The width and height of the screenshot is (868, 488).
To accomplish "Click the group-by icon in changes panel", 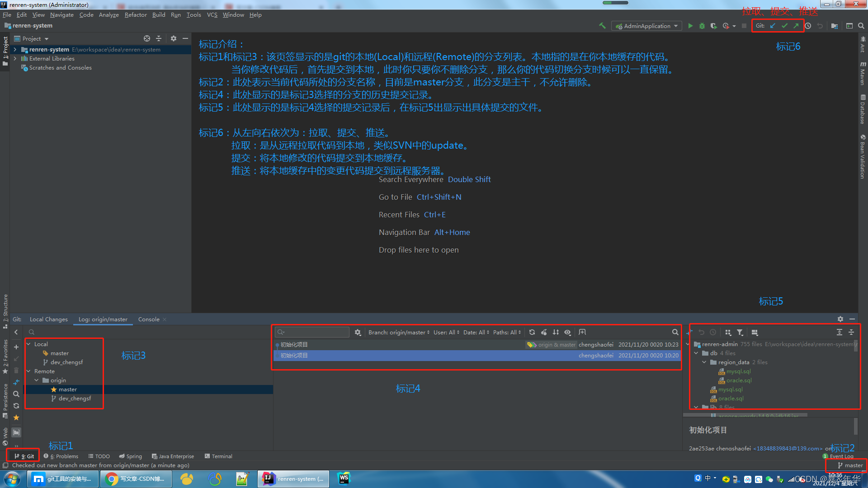I will pos(728,332).
